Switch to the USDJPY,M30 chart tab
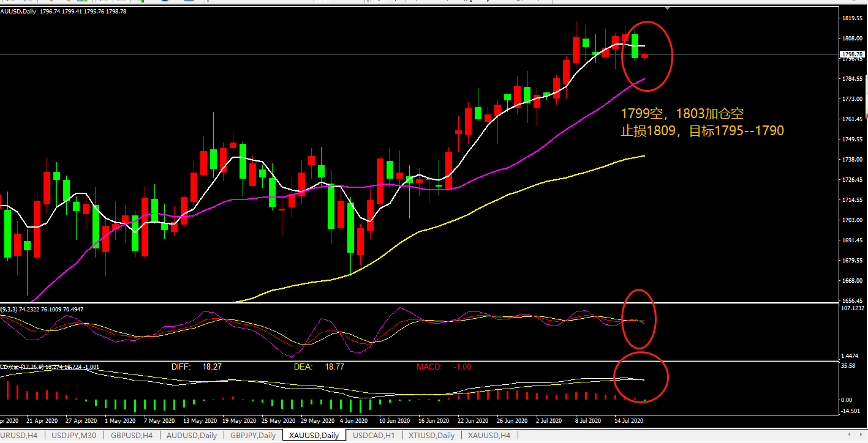 (74, 436)
